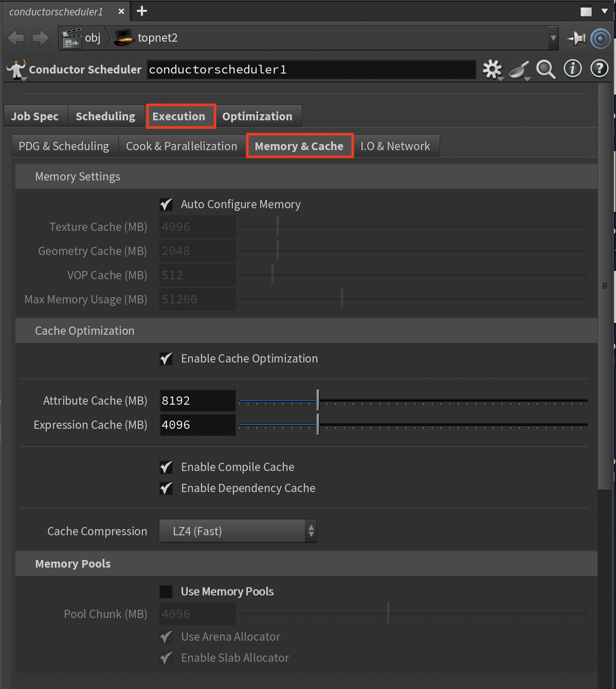The height and width of the screenshot is (689, 616).
Task: Click obj in the network path
Action: coord(93,38)
